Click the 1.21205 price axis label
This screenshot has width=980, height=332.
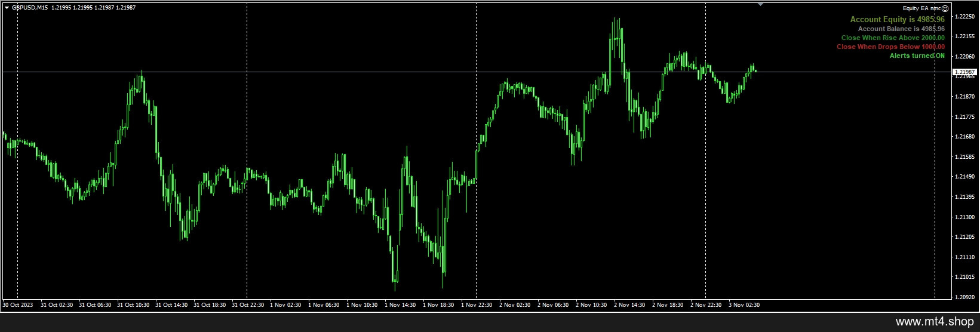pyautogui.click(x=965, y=237)
